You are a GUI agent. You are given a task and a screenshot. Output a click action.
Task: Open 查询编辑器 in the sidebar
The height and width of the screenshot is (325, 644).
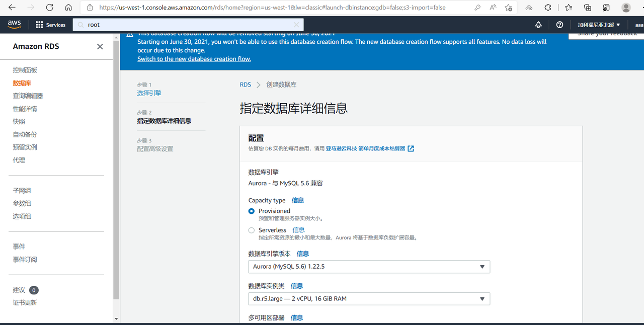28,96
